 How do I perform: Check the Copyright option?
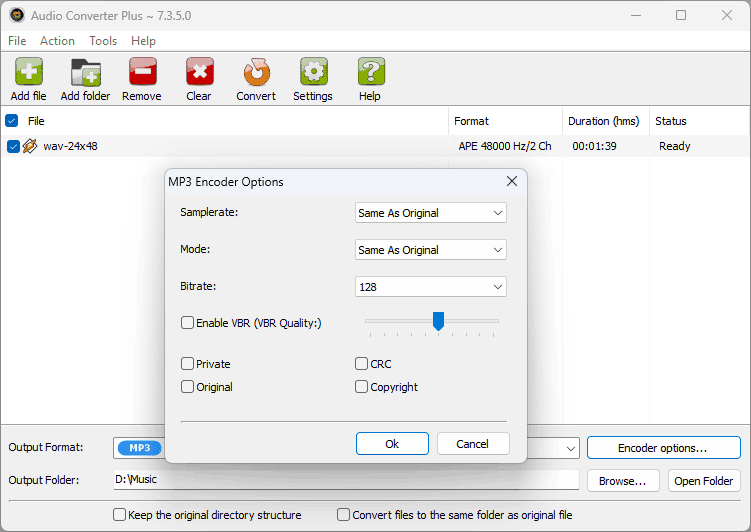coord(361,386)
